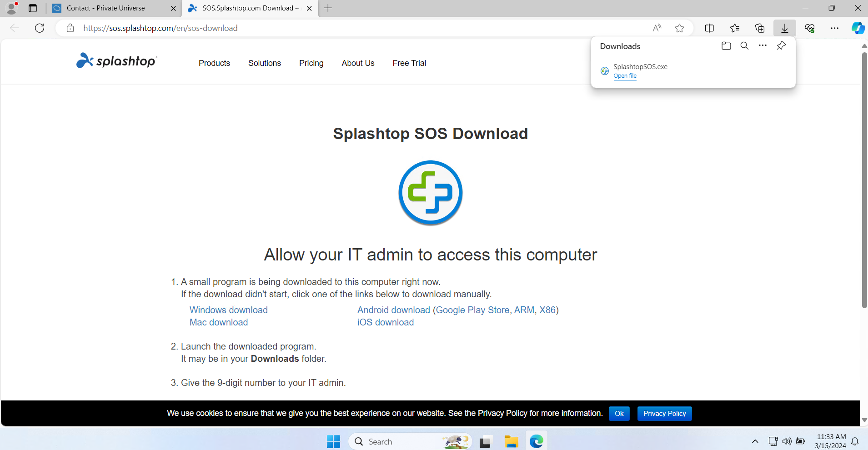Open the Collections icon
This screenshot has height=450, width=868.
click(x=759, y=28)
